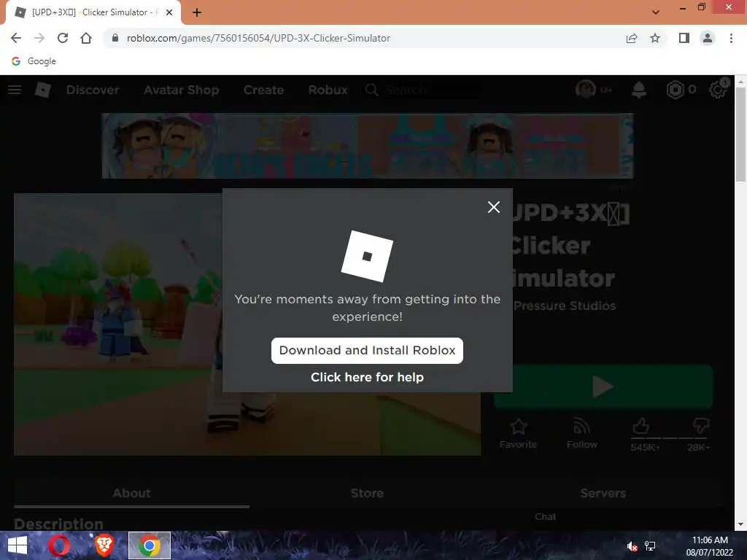Open Chrome's three-dot menu
Screen dimensions: 747x560
pos(731,38)
